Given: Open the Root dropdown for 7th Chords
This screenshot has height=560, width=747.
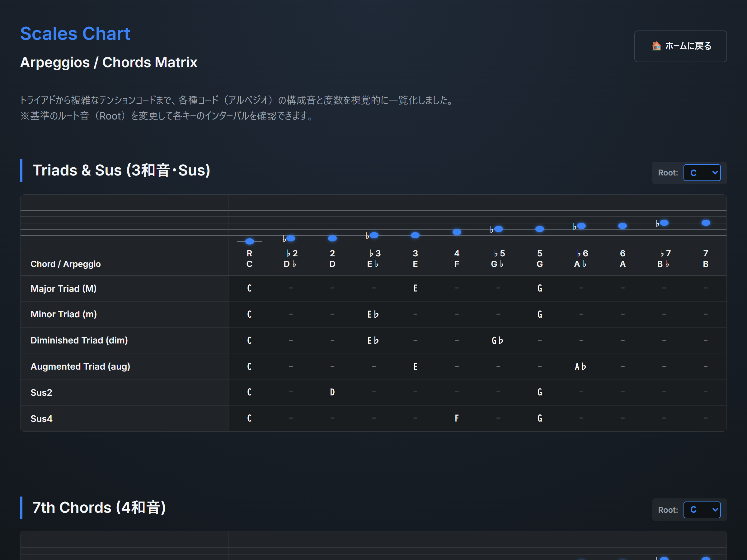Looking at the screenshot, I should tap(702, 510).
